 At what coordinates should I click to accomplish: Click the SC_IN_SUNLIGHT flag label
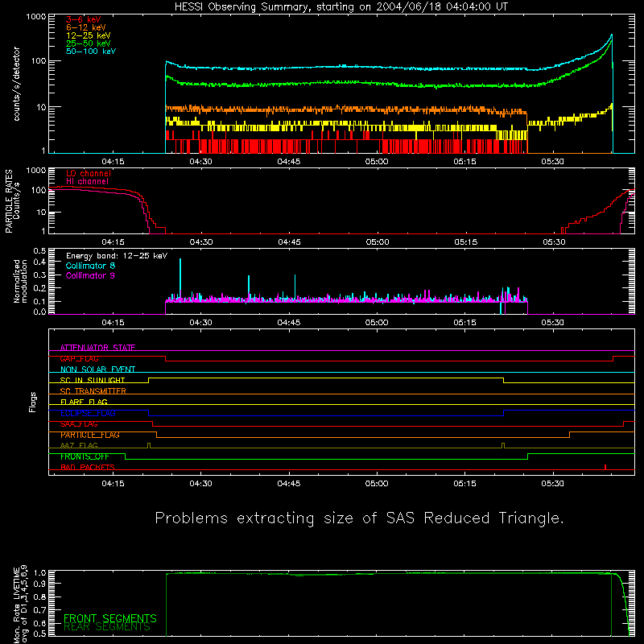click(x=93, y=380)
